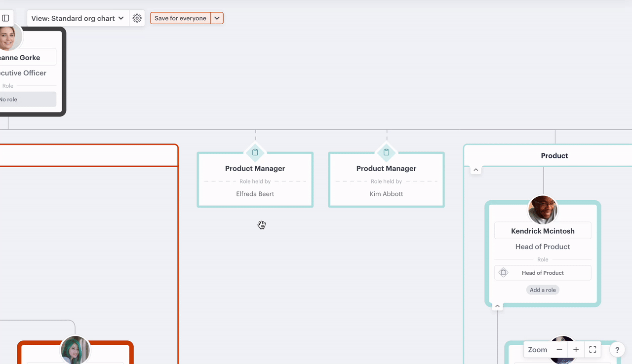Click role icon in Head of Product chip
This screenshot has height=364, width=632.
pos(503,273)
